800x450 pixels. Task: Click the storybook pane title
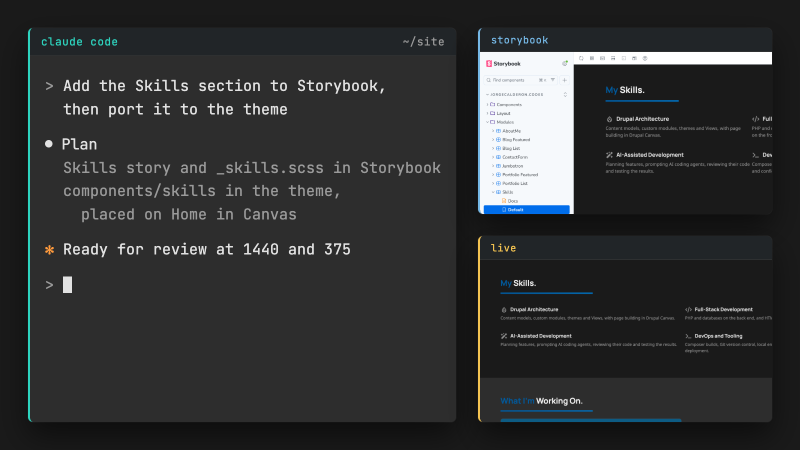coord(519,40)
